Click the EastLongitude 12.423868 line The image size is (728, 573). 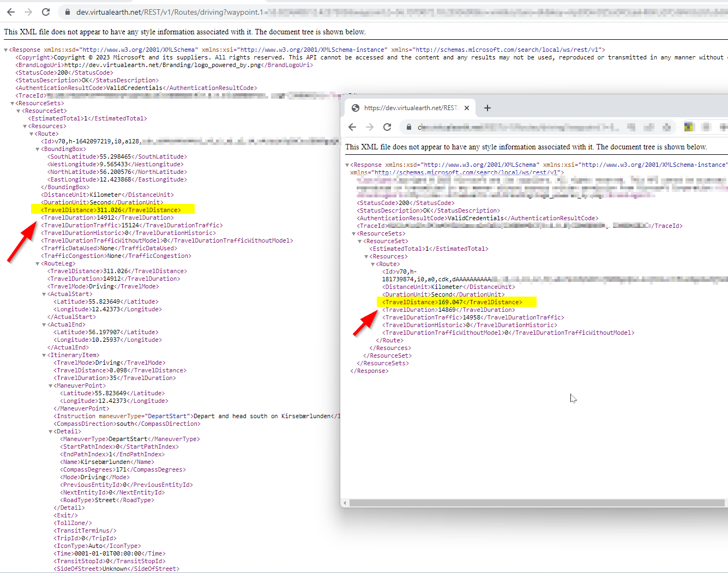pyautogui.click(x=117, y=179)
